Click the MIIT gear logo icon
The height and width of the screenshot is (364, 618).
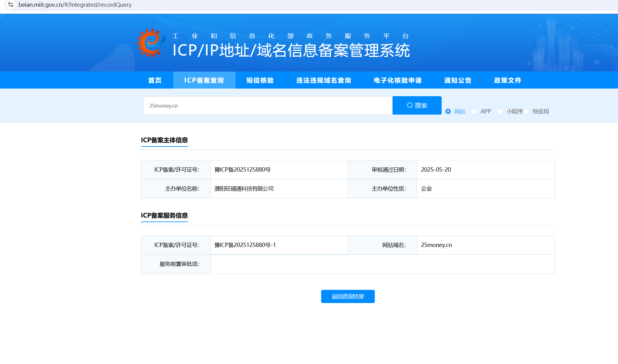click(x=151, y=43)
